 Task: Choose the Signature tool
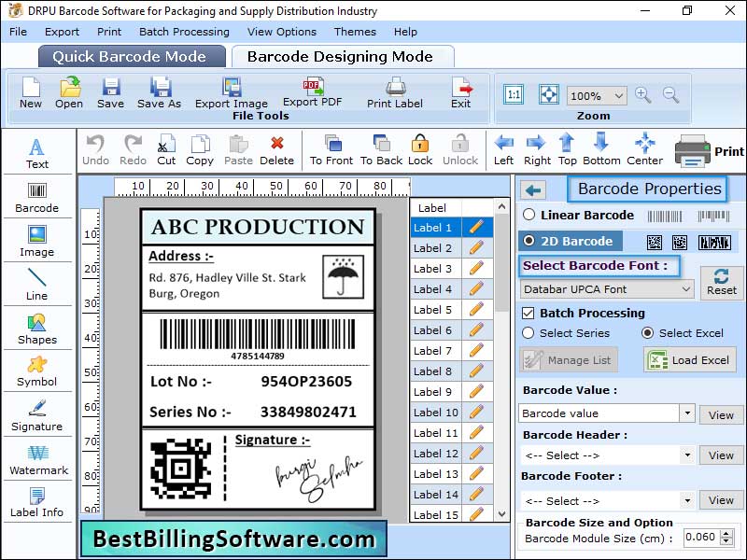point(37,413)
